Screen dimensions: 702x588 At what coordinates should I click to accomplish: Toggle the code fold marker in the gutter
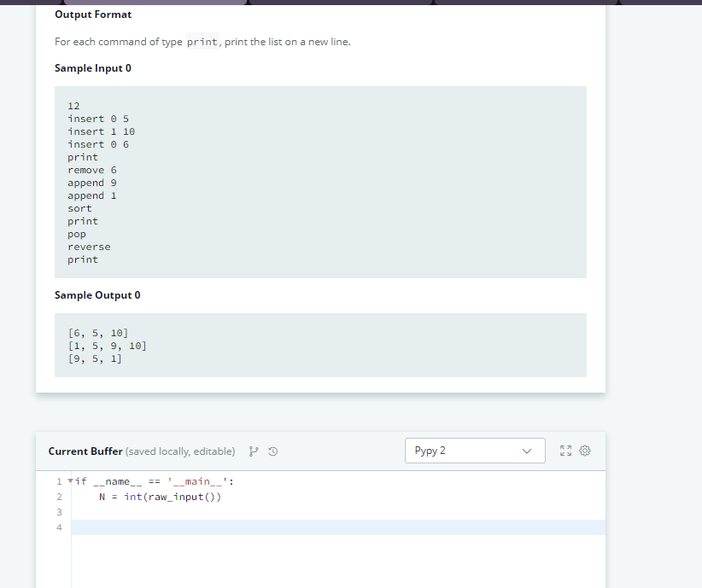68,480
